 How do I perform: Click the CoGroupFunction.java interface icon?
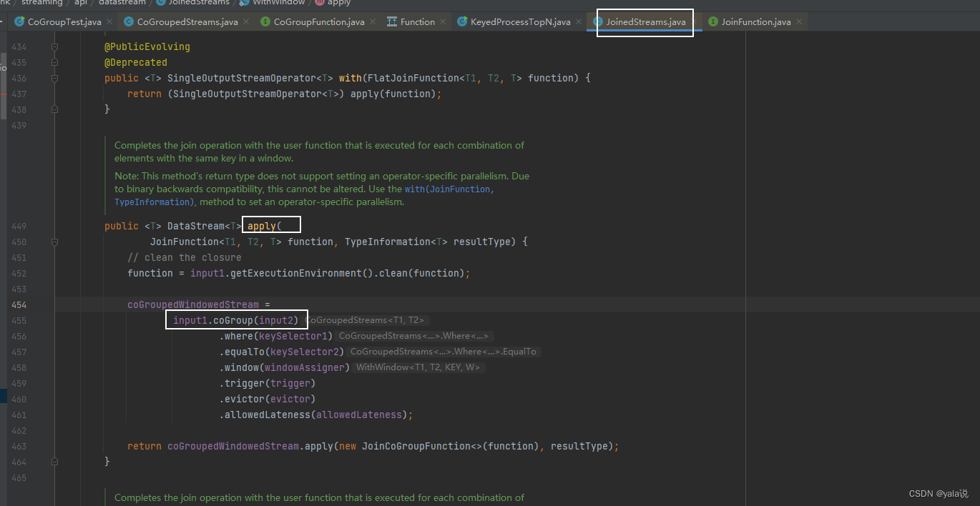(265, 22)
